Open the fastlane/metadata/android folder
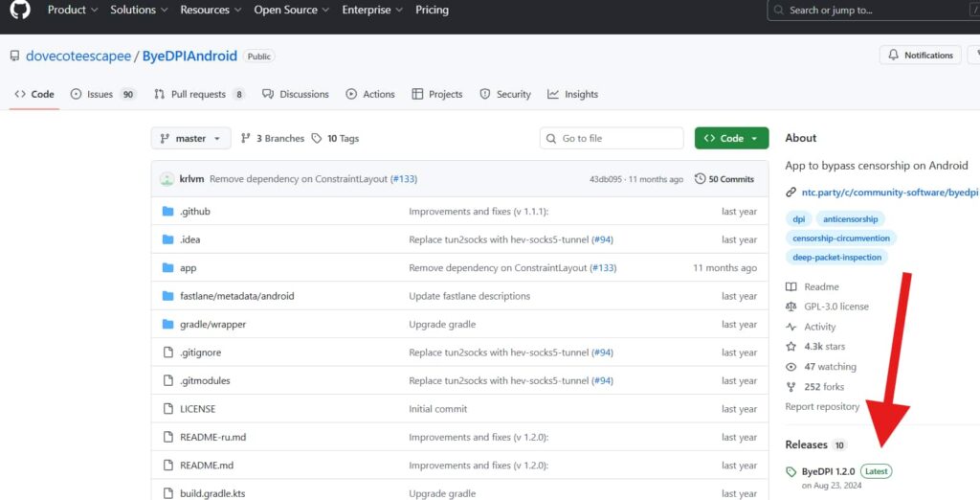Screen dimensions: 980x500 pyautogui.click(x=237, y=296)
